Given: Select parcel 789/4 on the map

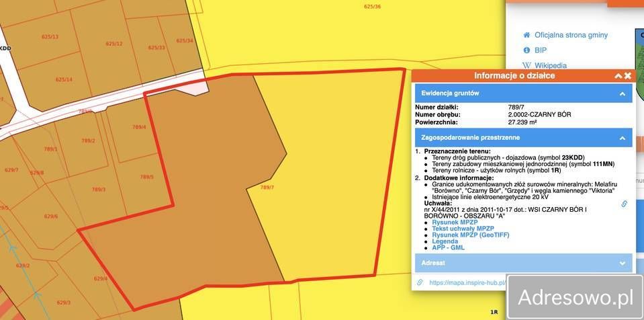Looking at the screenshot, I should [139, 127].
